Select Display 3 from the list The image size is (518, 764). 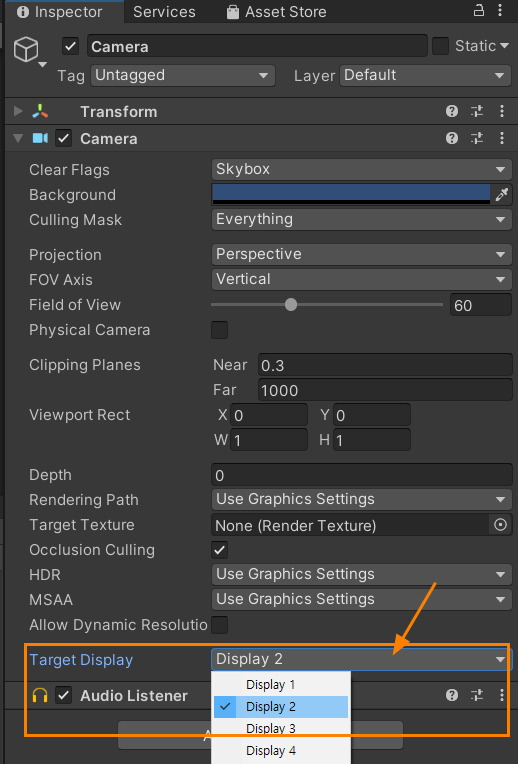(281, 729)
